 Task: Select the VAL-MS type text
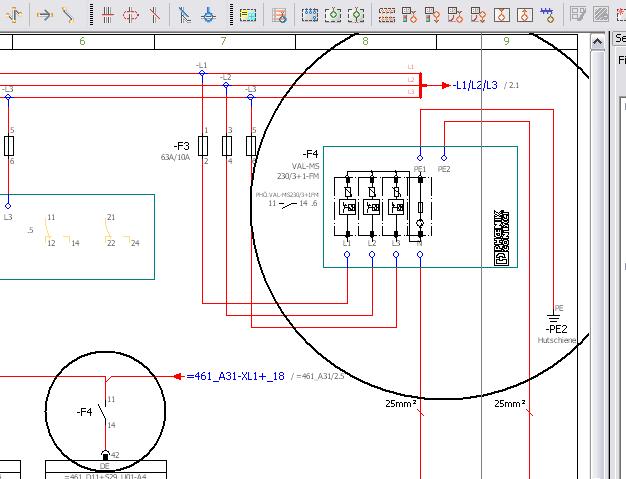point(305,166)
